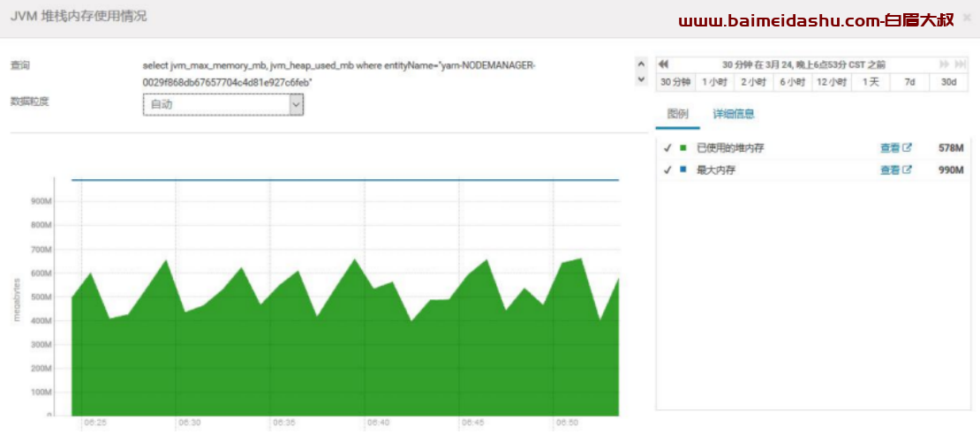Viewport: 980px width, 442px height.
Task: Switch to the 详细信息 tab
Action: point(734,114)
